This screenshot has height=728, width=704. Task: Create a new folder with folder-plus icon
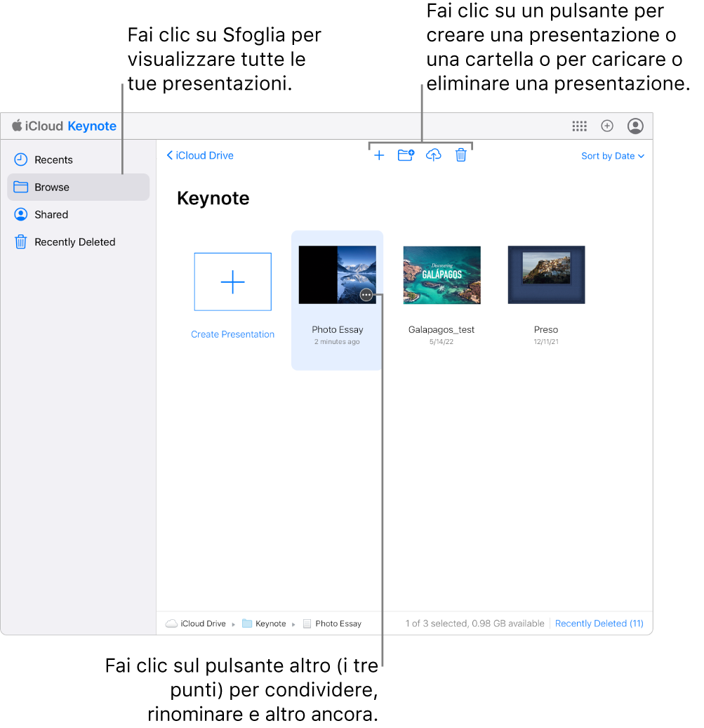pos(406,155)
